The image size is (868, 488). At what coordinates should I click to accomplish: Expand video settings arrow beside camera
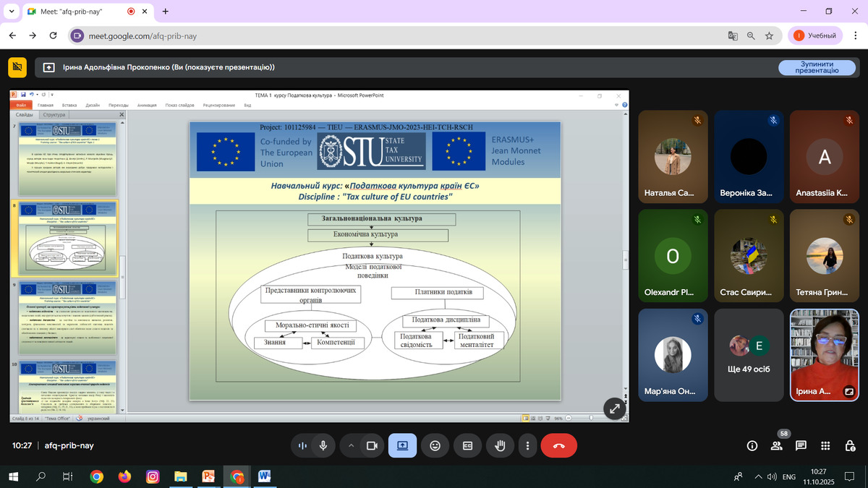tap(352, 446)
